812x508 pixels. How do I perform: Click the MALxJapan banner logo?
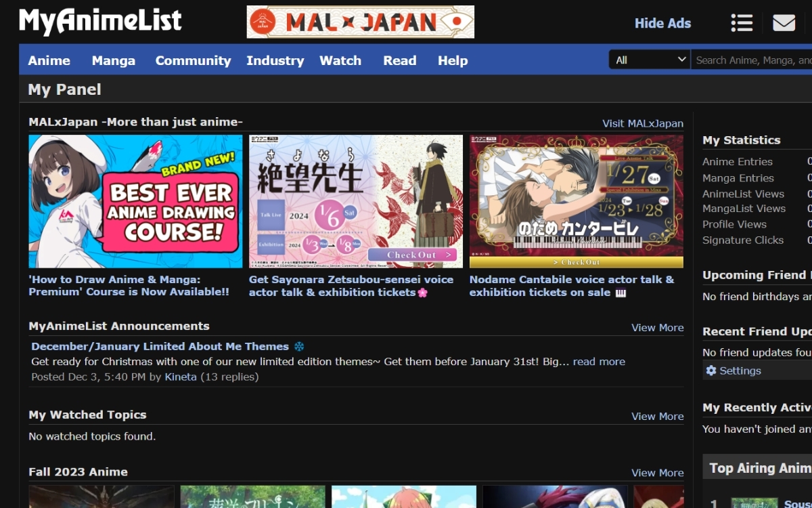(x=359, y=21)
